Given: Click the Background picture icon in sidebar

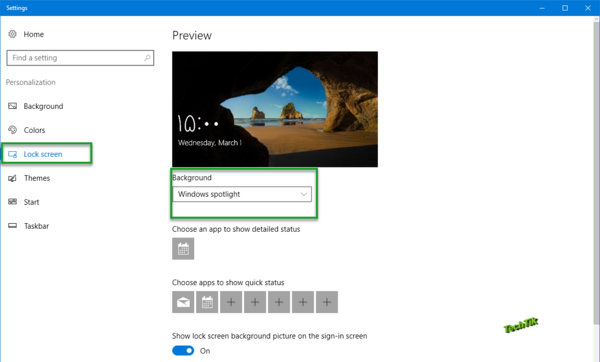Looking at the screenshot, I should [x=12, y=106].
